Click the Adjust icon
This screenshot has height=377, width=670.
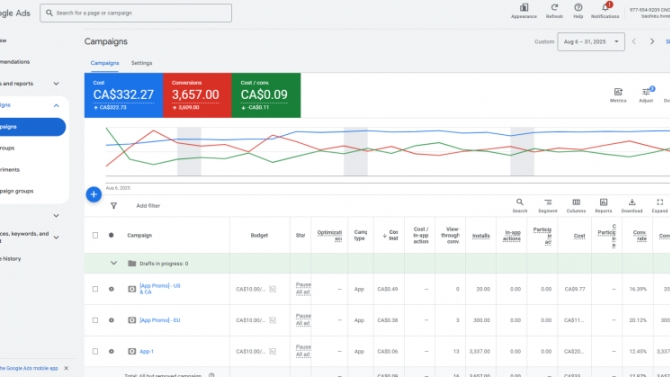(646, 92)
